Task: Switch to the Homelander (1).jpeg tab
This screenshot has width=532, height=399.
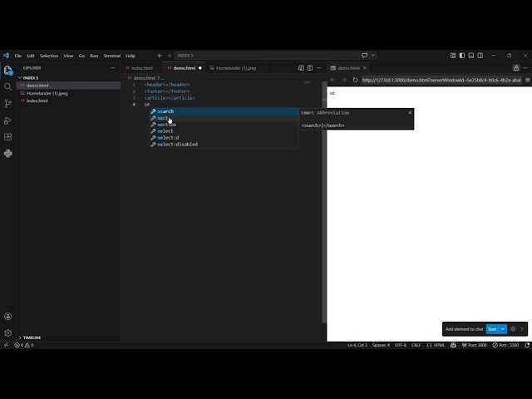Action: [236, 68]
